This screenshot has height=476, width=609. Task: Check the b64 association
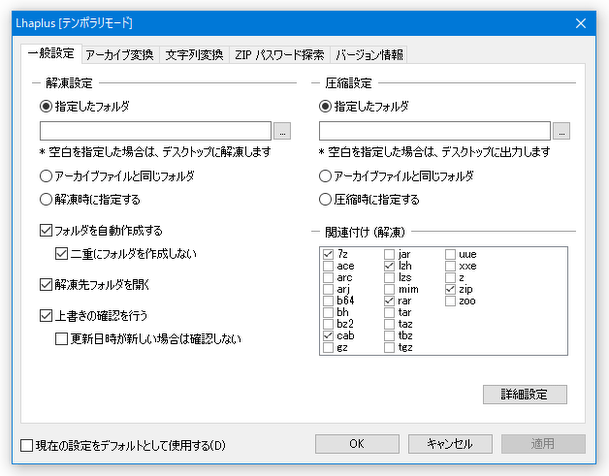click(328, 301)
